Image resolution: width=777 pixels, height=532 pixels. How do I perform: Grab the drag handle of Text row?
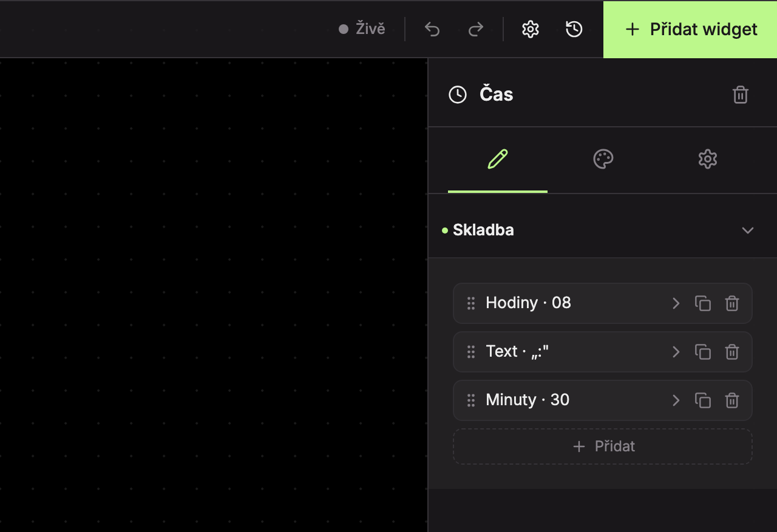[471, 352]
